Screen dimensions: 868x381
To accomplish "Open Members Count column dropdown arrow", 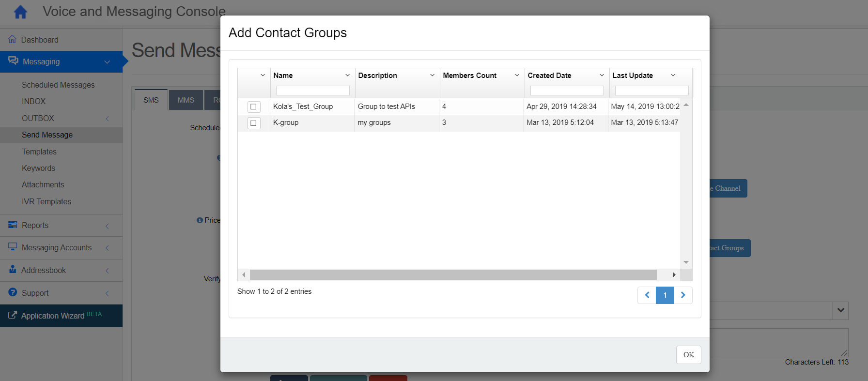I will (517, 76).
